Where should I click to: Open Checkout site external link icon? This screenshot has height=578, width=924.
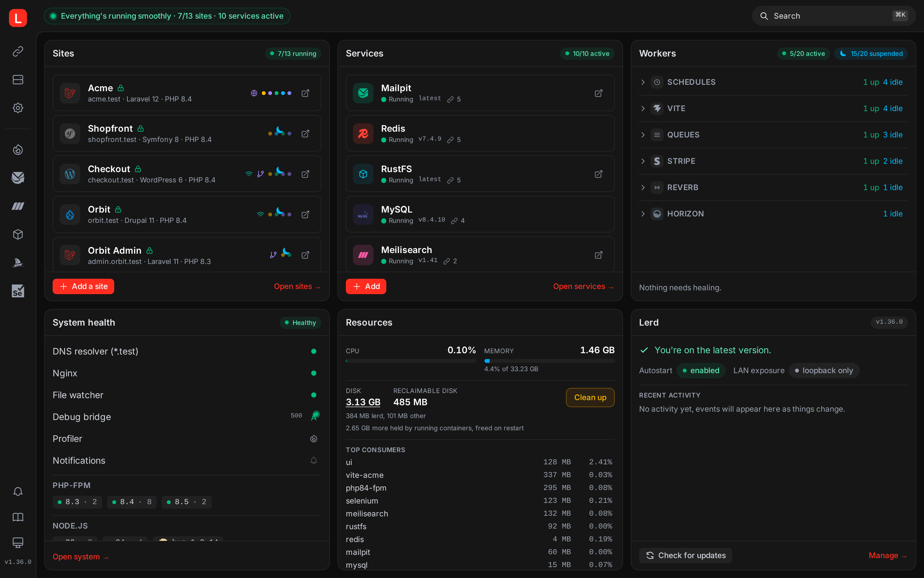pyautogui.click(x=305, y=174)
